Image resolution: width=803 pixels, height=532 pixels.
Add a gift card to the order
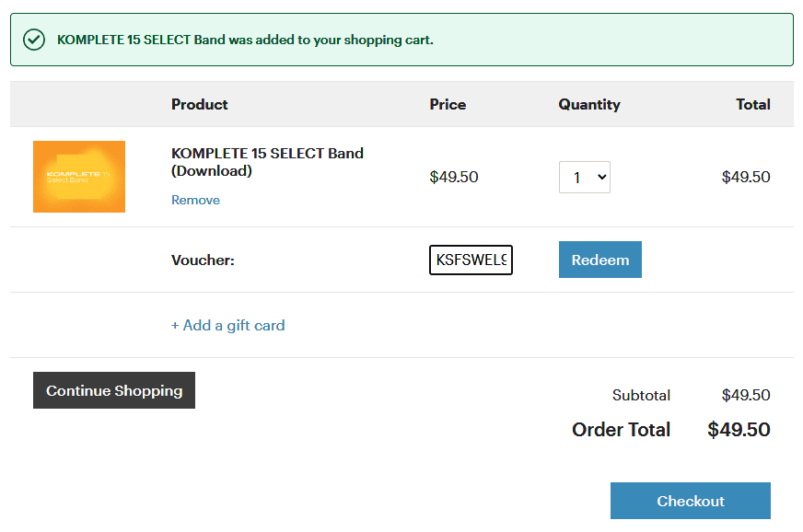(227, 326)
